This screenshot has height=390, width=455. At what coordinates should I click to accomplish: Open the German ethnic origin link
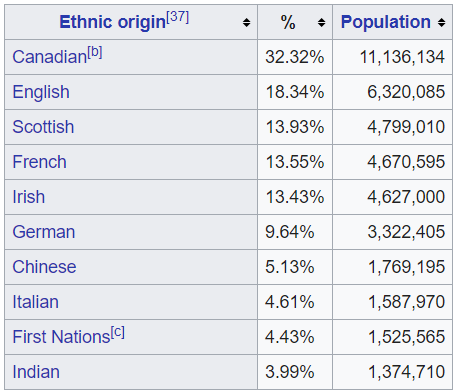[44, 232]
